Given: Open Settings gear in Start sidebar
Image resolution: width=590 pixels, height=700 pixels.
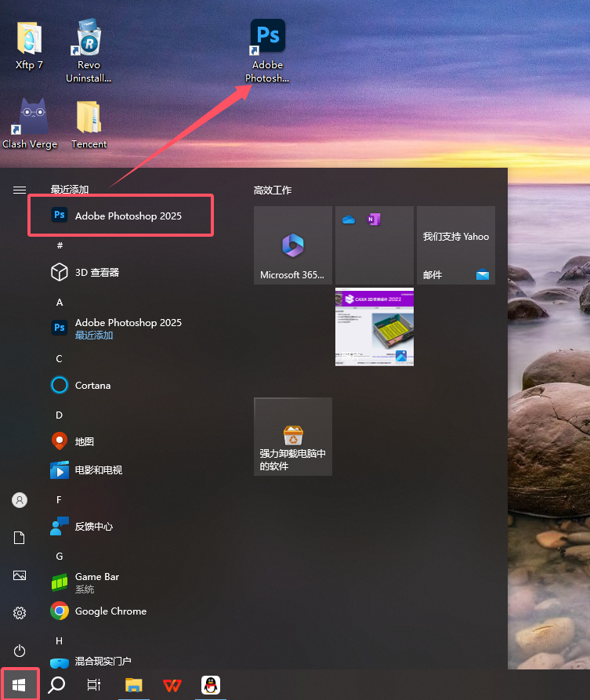Looking at the screenshot, I should click(x=19, y=613).
